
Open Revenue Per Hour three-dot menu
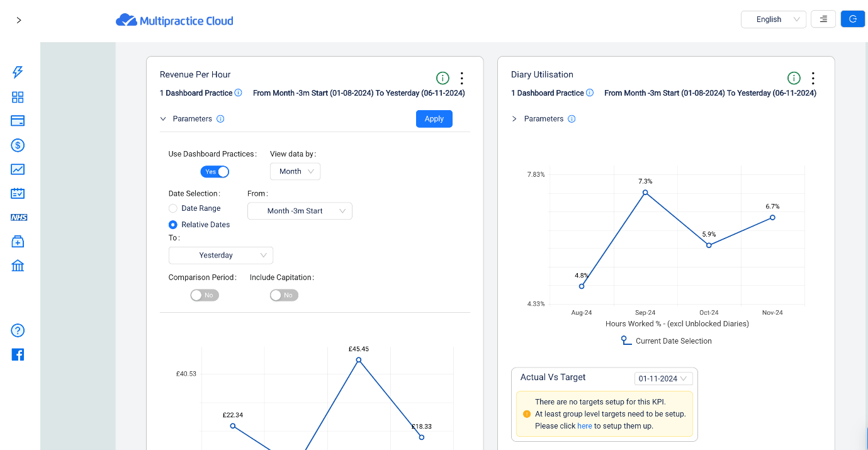coord(462,78)
